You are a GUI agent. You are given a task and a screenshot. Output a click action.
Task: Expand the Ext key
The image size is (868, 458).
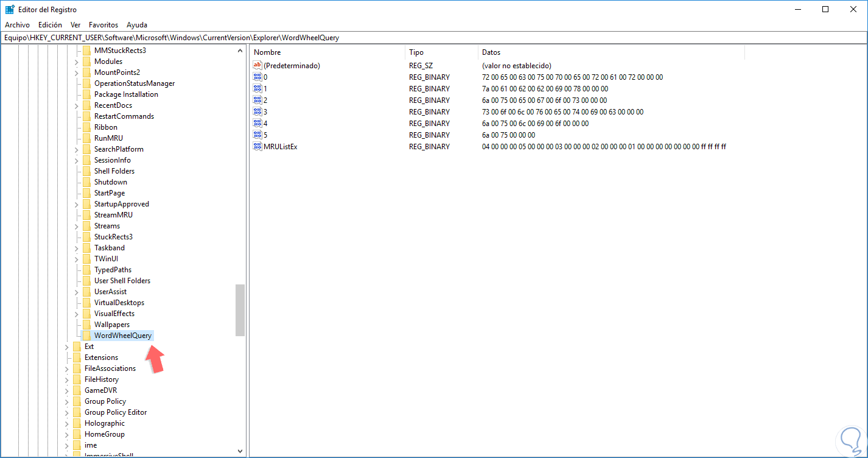click(67, 347)
